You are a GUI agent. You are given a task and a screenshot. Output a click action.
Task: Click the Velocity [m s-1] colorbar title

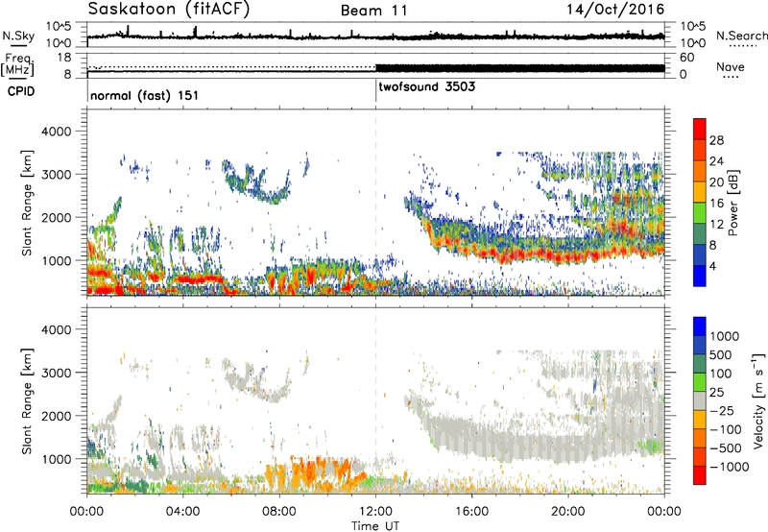(758, 400)
